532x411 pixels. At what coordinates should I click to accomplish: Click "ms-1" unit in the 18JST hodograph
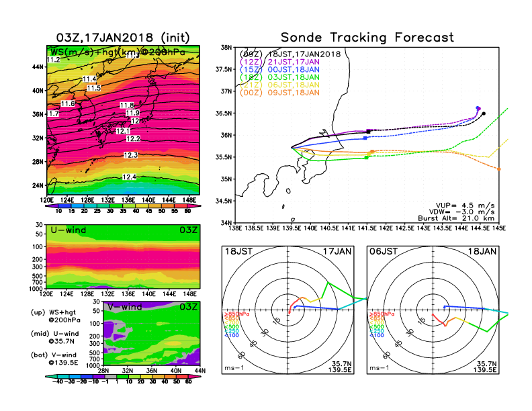pyautogui.click(x=234, y=368)
